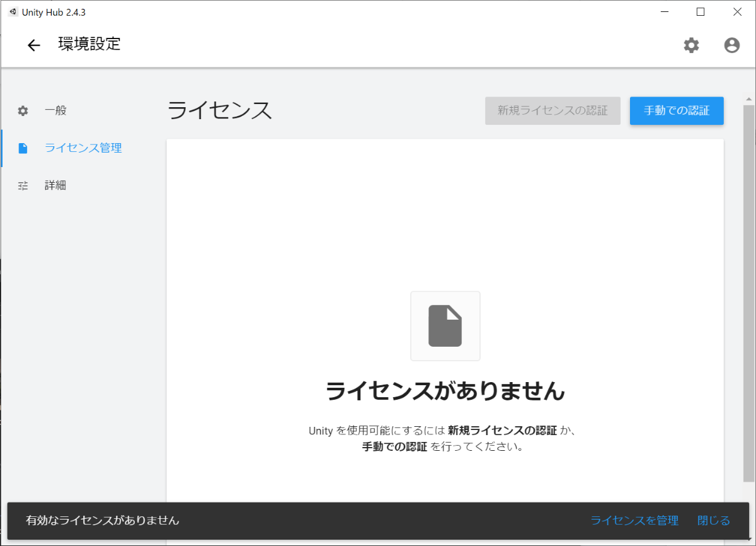Screen dimensions: 756x546
Task: Click the ライセンス heading text
Action: (x=220, y=111)
